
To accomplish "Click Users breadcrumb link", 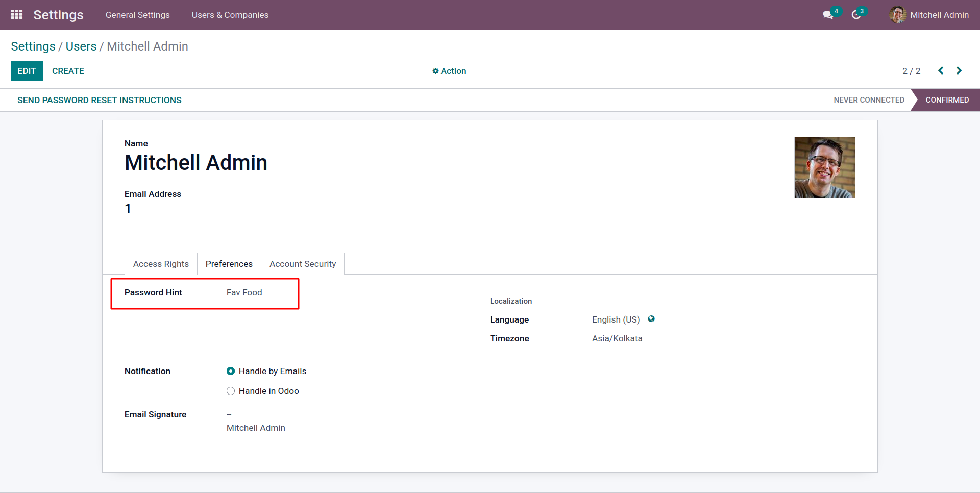I will pyautogui.click(x=81, y=46).
